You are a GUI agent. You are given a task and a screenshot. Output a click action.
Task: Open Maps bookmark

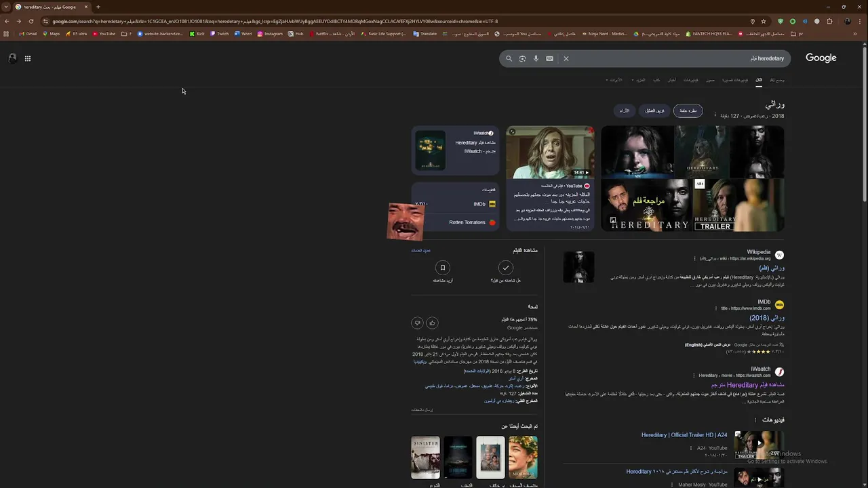pos(51,34)
